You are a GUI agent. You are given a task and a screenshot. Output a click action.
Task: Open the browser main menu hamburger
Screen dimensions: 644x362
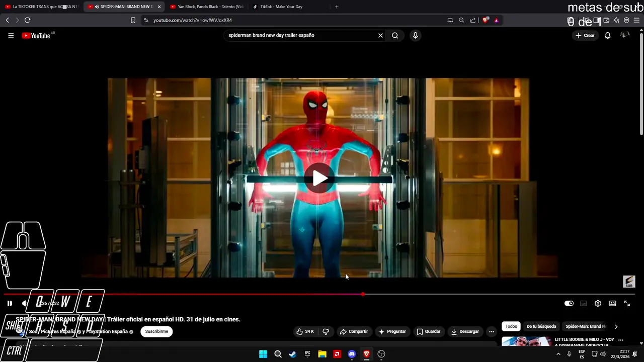click(x=636, y=20)
